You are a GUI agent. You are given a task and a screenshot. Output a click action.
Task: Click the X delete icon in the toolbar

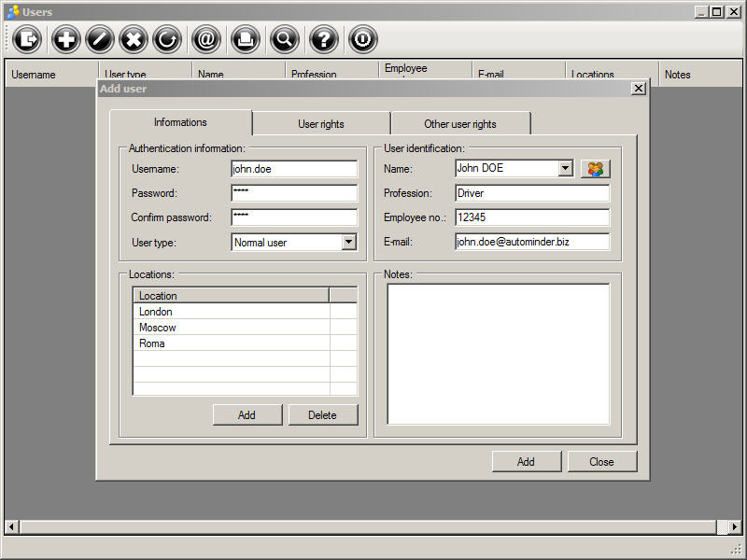tap(134, 39)
